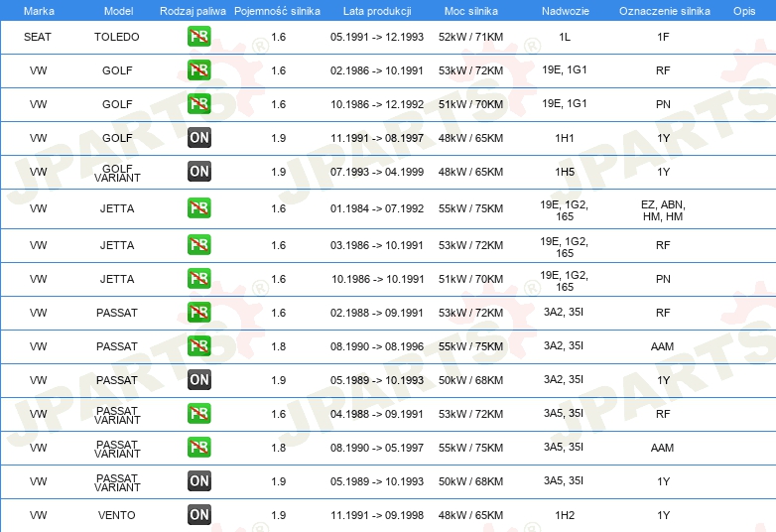The image size is (776, 532).
Task: Click engine code cell EZ, ABN, HM, HM
Action: click(x=663, y=210)
